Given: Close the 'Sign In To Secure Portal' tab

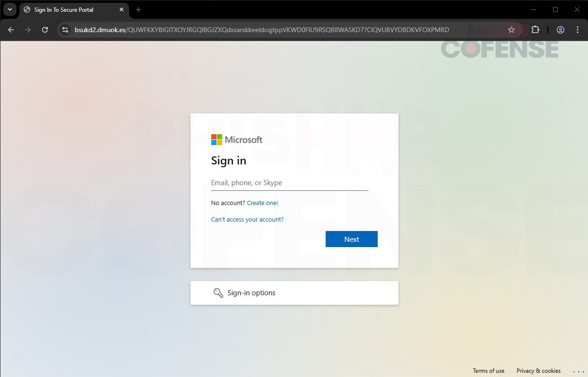Looking at the screenshot, I should point(121,10).
